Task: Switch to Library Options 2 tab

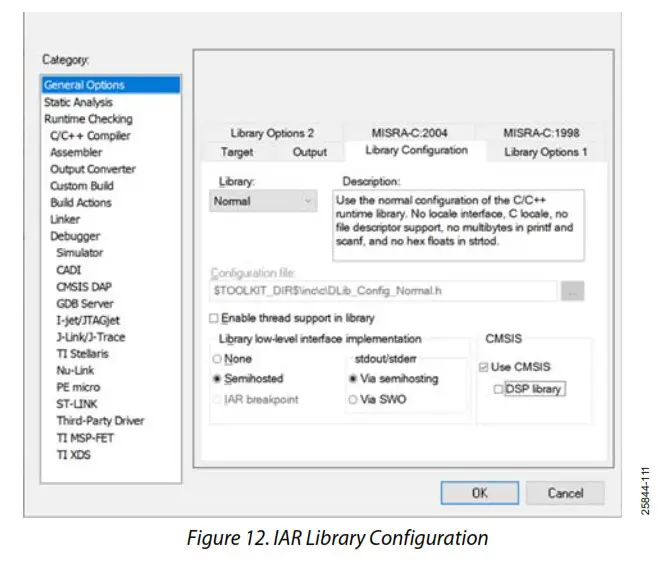Action: (x=272, y=133)
